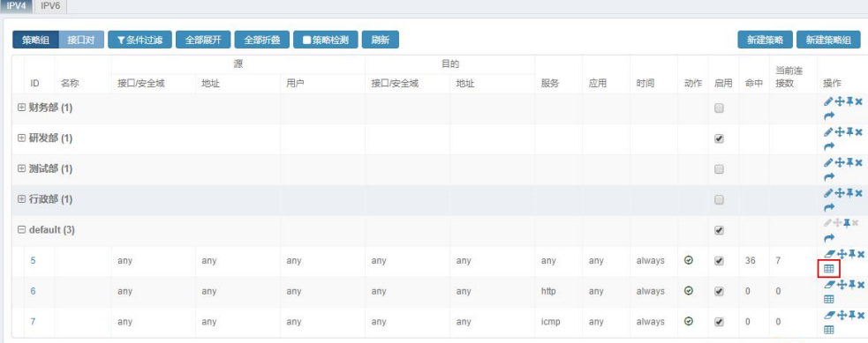Image resolution: width=868 pixels, height=343 pixels.
Task: Disable policy 7 via its enable checkbox
Action: click(719, 322)
